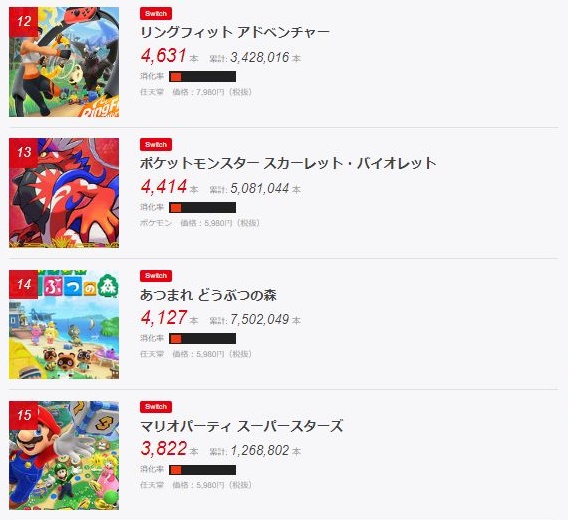Viewport: 568px width, 520px height.
Task: Click the 消化率 bar under 4,414 sales
Action: [x=202, y=208]
